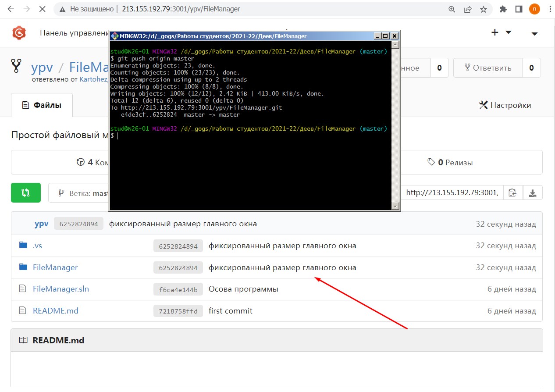The height and width of the screenshot is (392, 555).
Task: Open the README.md file link
Action: (55, 311)
